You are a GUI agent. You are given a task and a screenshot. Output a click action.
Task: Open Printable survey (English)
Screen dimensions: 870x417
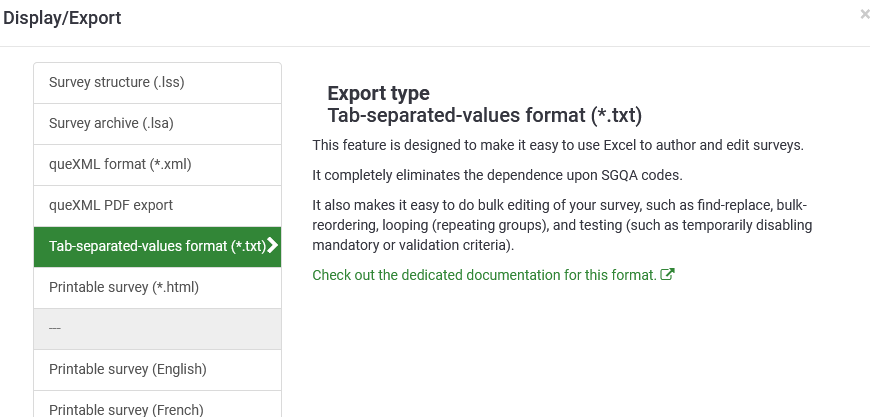point(157,369)
